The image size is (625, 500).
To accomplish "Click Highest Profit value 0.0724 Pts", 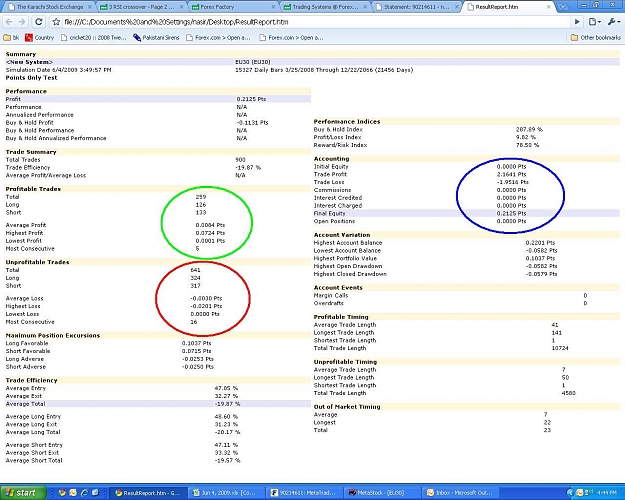I will coord(210,233).
